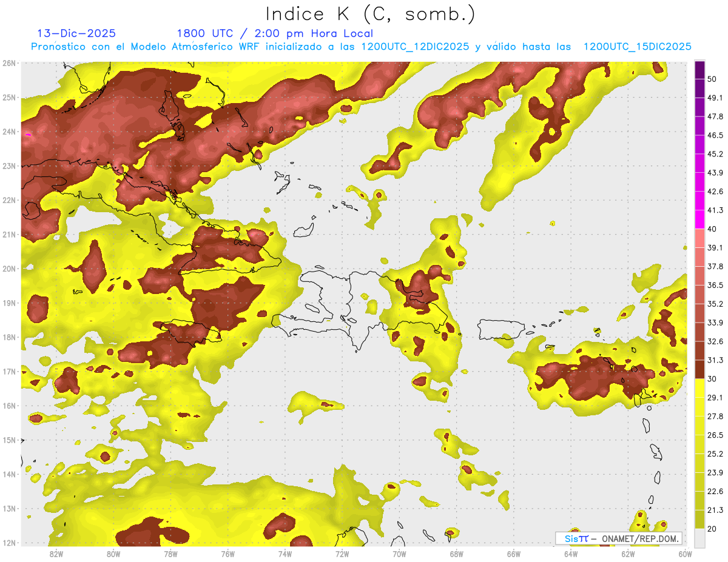Click the colorbar value 45.2
This screenshot has height=562, width=728.
click(x=715, y=154)
